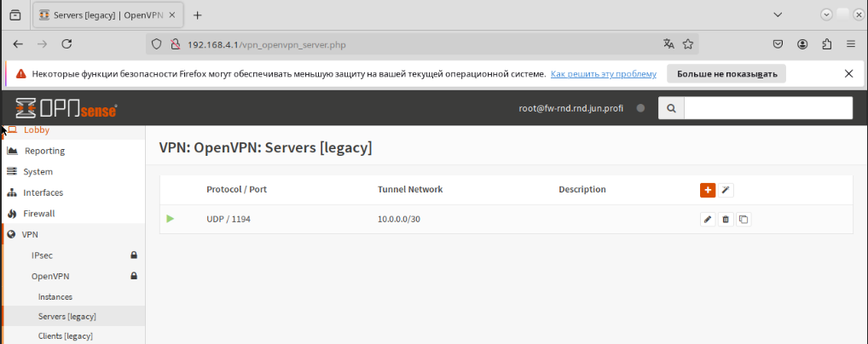868x344 pixels.
Task: Toggle the green enabled arrow for UDP server
Action: pos(171,219)
